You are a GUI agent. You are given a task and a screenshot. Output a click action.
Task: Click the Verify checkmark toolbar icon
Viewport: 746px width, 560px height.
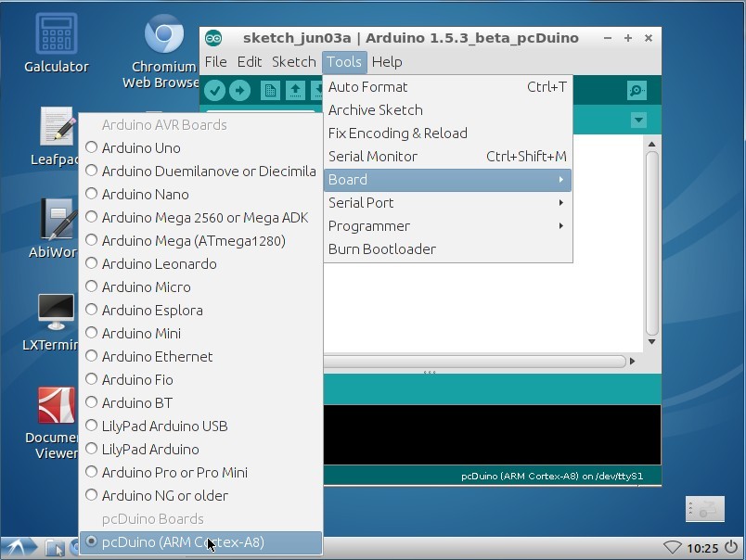[215, 90]
